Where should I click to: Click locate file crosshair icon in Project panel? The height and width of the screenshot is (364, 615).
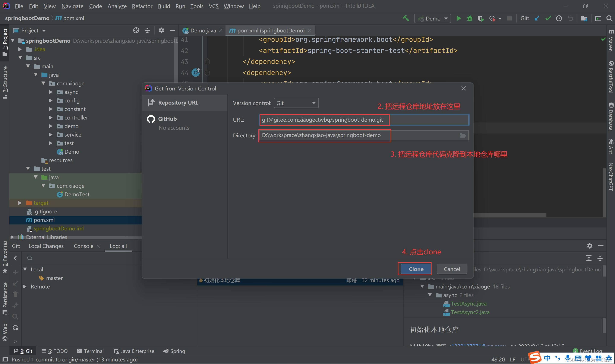coord(136,31)
